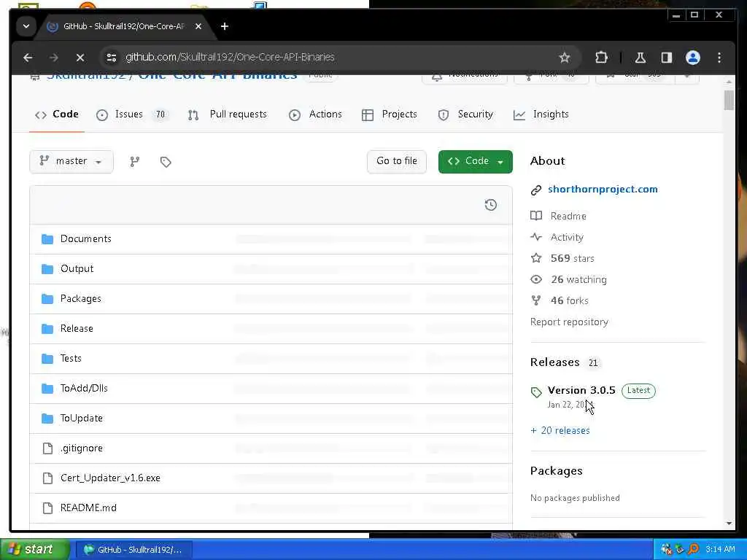This screenshot has width=747, height=560.
Task: Open the Security tab
Action: tap(465, 114)
